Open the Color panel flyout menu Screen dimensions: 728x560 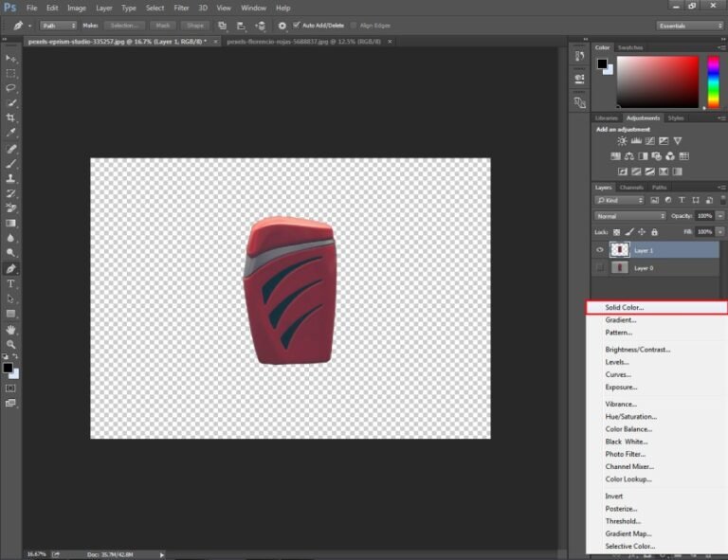tap(721, 47)
